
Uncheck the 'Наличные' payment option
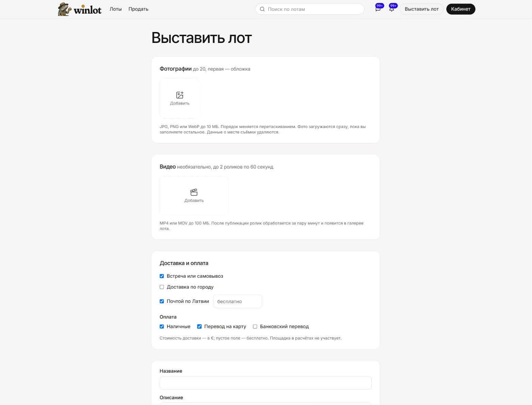[x=162, y=327]
